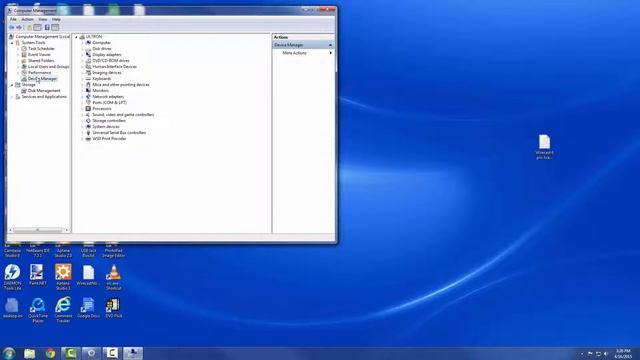Click the Back arrow toolbar icon
The height and width of the screenshot is (360, 640).
(x=11, y=27)
